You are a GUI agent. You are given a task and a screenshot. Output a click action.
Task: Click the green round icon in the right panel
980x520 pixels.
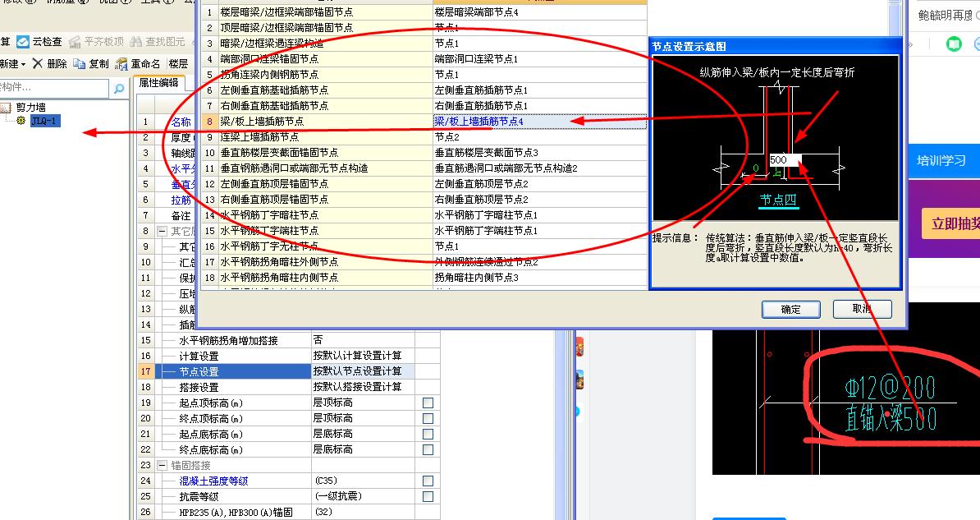(954, 44)
